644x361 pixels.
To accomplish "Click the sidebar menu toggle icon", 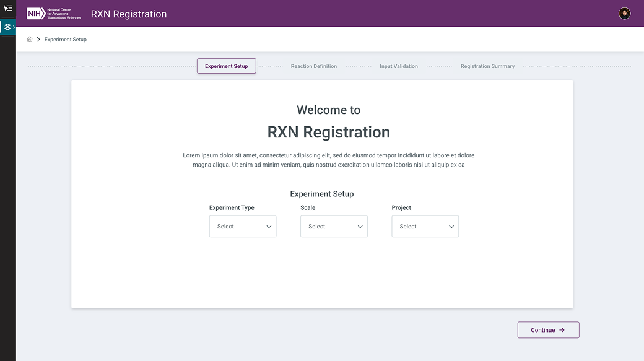I will point(8,8).
